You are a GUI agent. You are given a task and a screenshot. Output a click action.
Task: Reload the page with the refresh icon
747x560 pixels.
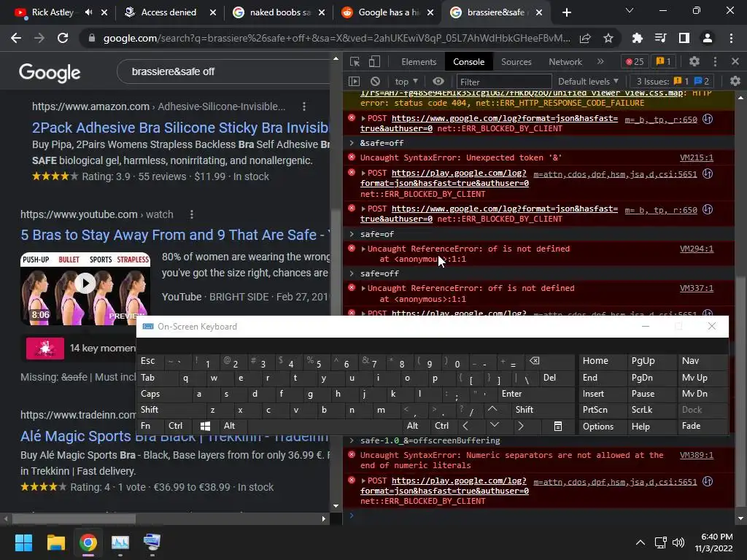click(63, 38)
